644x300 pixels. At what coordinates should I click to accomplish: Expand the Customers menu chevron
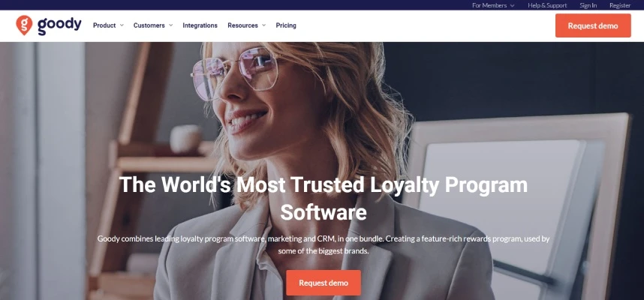171,25
